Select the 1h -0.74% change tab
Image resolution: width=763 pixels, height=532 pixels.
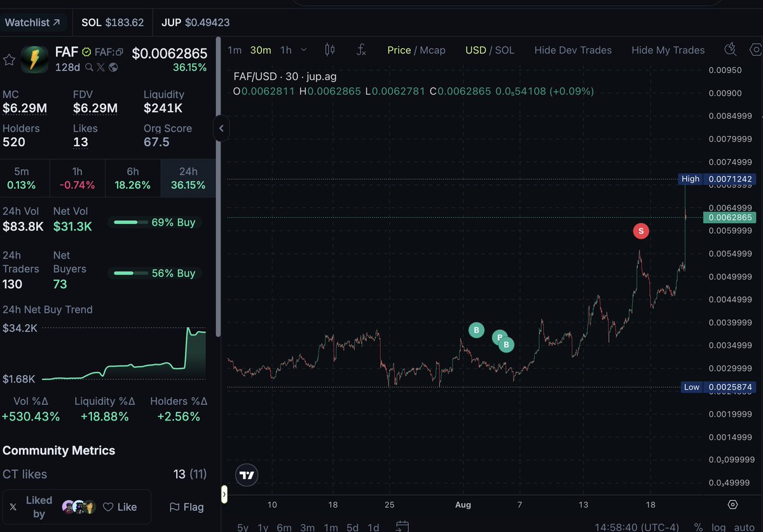coord(77,179)
